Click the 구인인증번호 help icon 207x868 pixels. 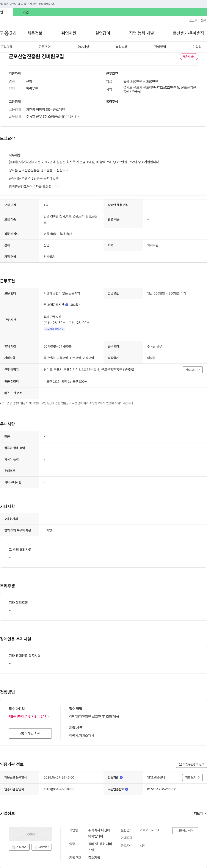pyautogui.click(x=126, y=790)
